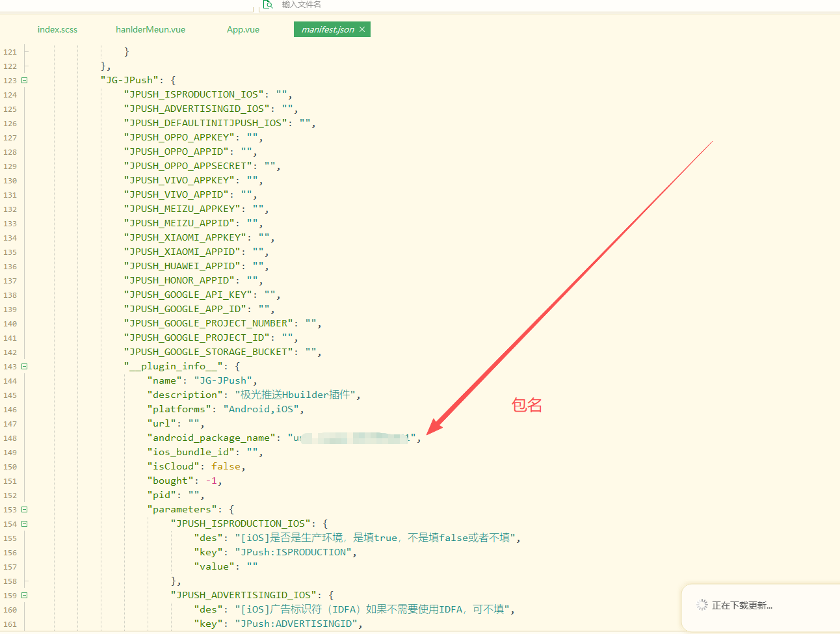Click the "JPush:ADVERTISINGID" key value
This screenshot has width=840, height=634.
point(296,624)
